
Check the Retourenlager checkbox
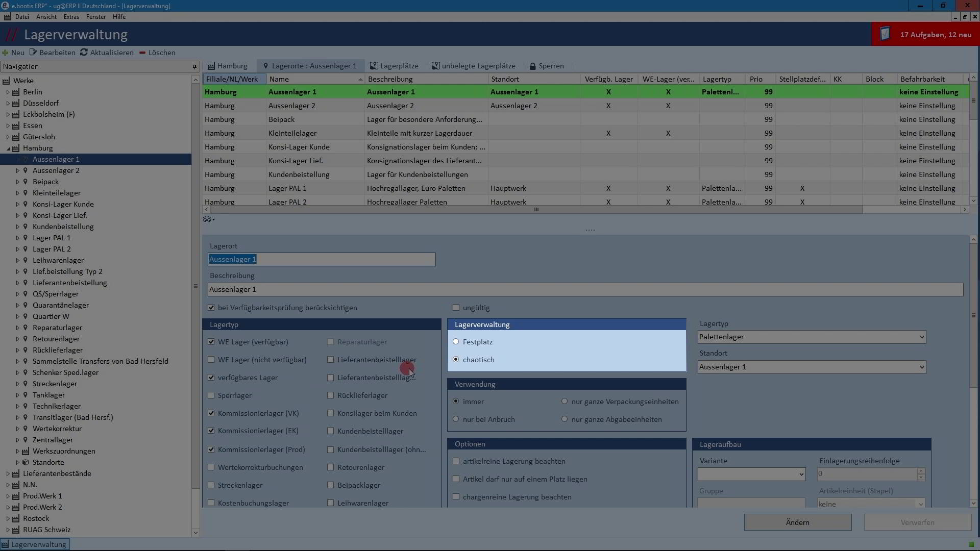pos(331,467)
